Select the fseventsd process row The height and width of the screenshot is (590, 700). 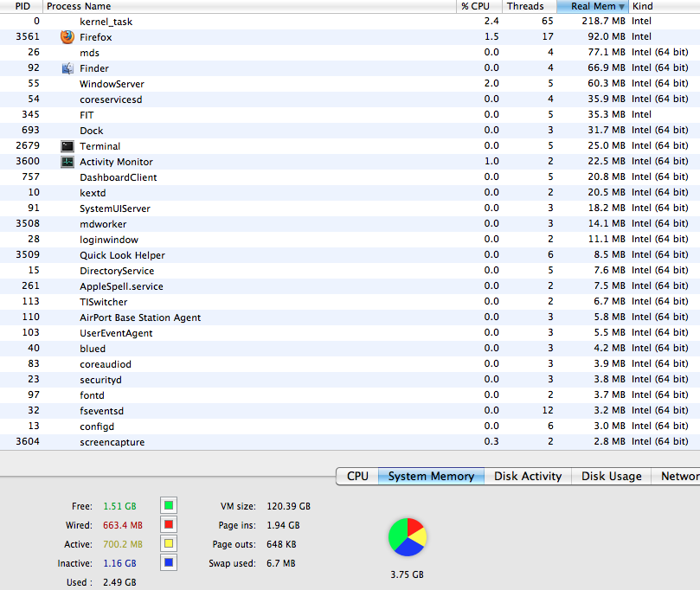coord(350,411)
